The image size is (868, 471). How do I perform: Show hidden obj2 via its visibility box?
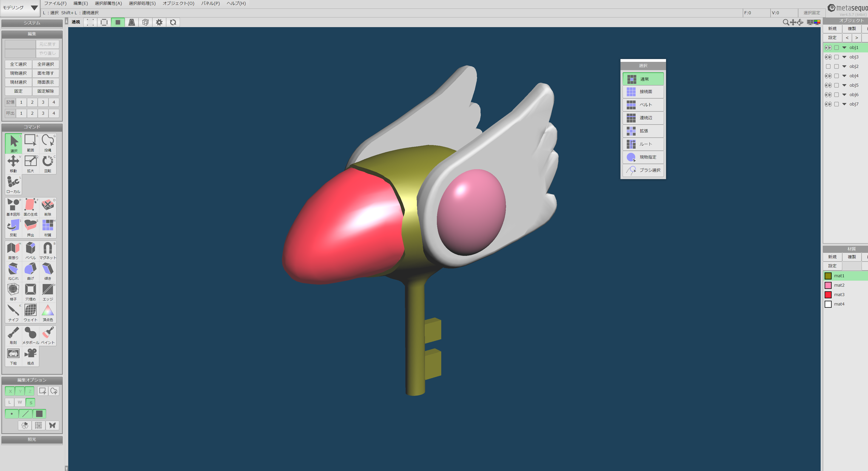(828, 66)
